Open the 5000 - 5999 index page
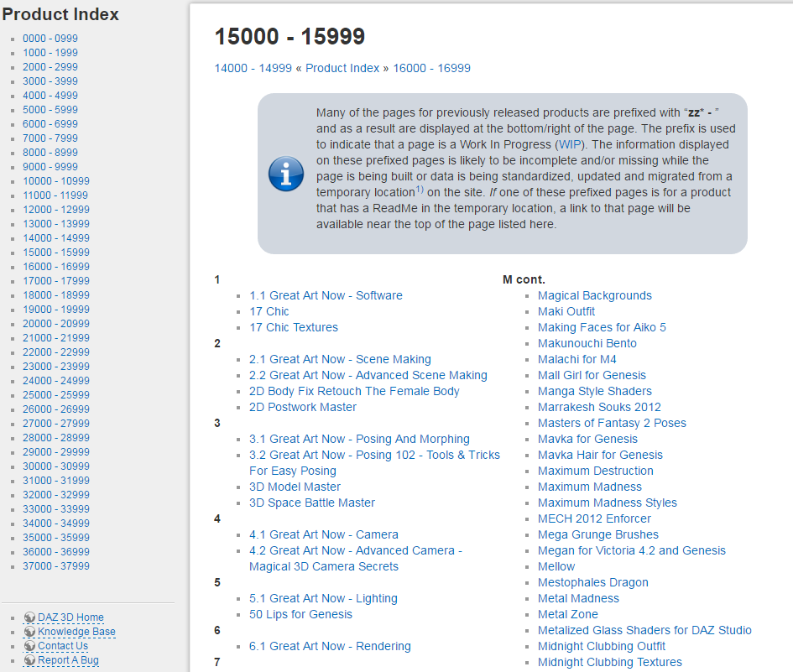The image size is (793, 672). [50, 110]
